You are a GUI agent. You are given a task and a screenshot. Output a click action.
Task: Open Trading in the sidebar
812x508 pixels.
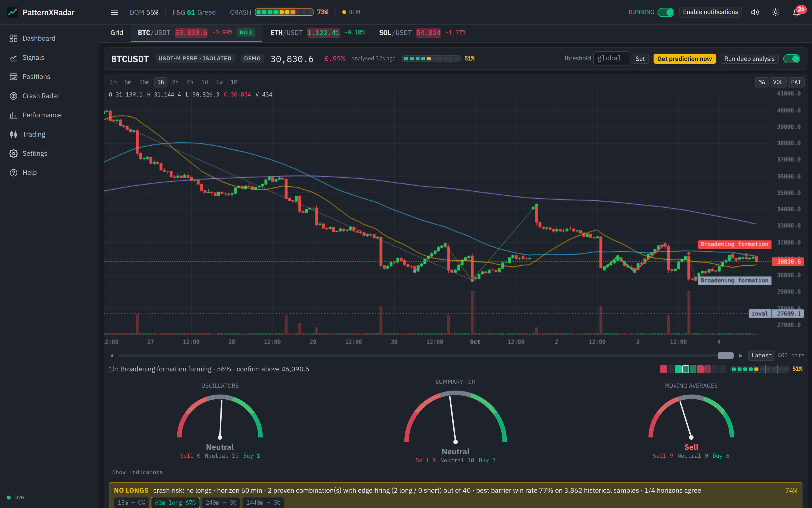click(49, 134)
